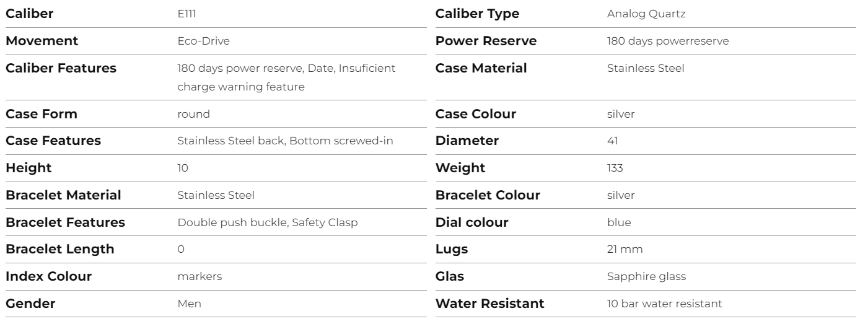Click the Bracelet Length label
Image resolution: width=868 pixels, height=329 pixels.
point(60,249)
